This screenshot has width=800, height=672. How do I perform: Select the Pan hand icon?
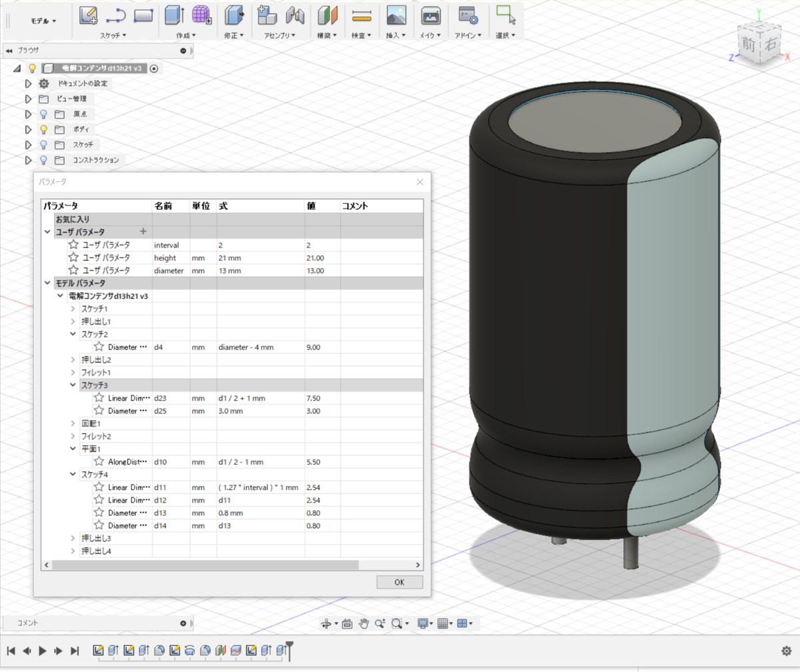364,623
